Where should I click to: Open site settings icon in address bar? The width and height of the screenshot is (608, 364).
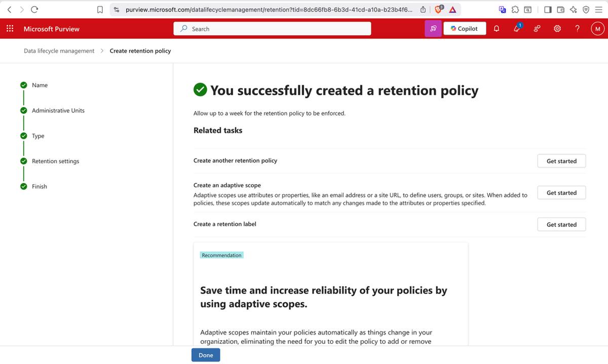[117, 9]
